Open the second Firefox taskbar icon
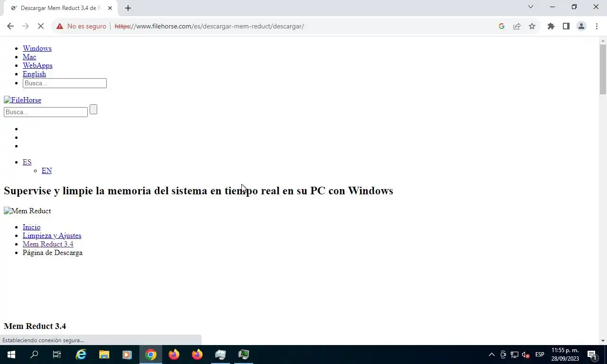The width and height of the screenshot is (607, 364). coord(197,355)
